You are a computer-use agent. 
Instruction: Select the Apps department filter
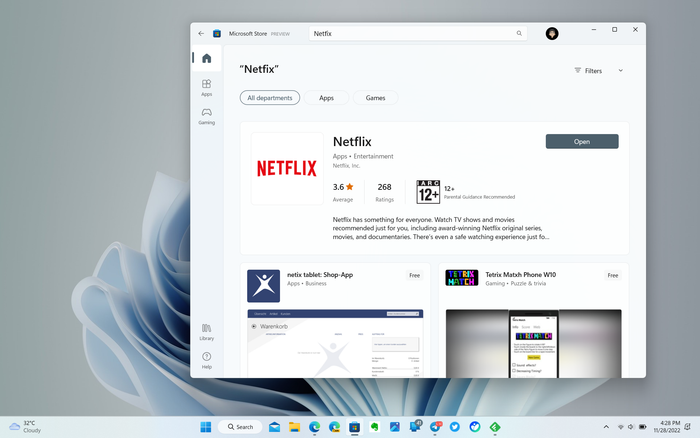(326, 98)
